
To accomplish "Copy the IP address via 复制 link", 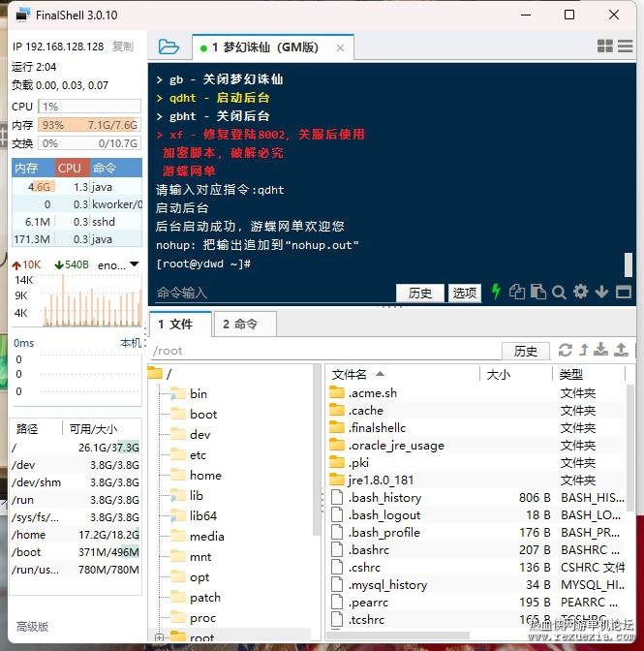I will coord(123,46).
